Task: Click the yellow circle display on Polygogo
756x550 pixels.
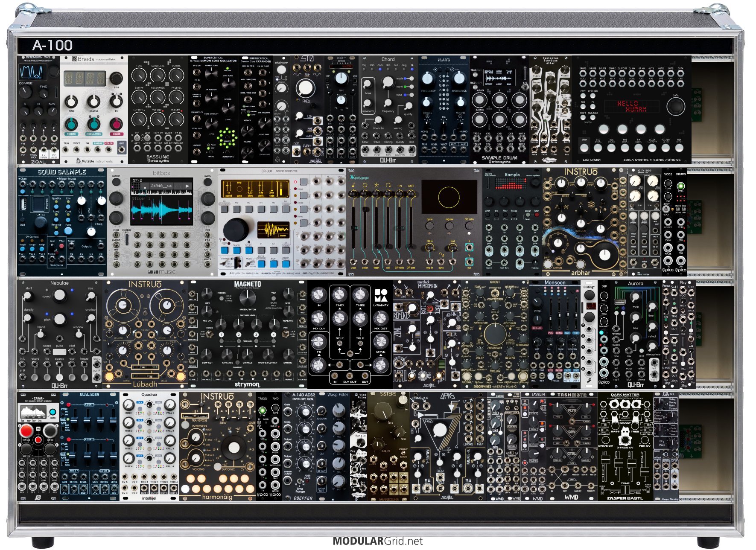Action: tap(449, 197)
